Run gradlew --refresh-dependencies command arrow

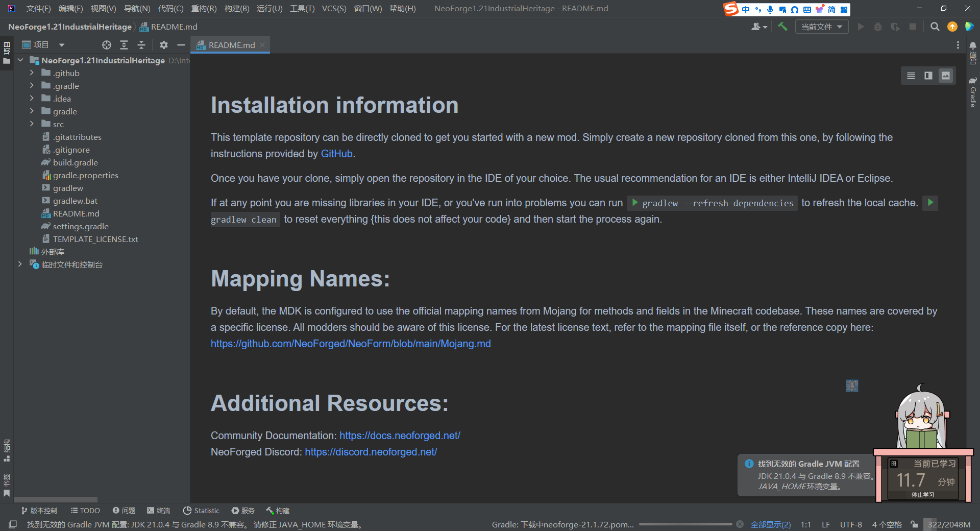coord(634,203)
